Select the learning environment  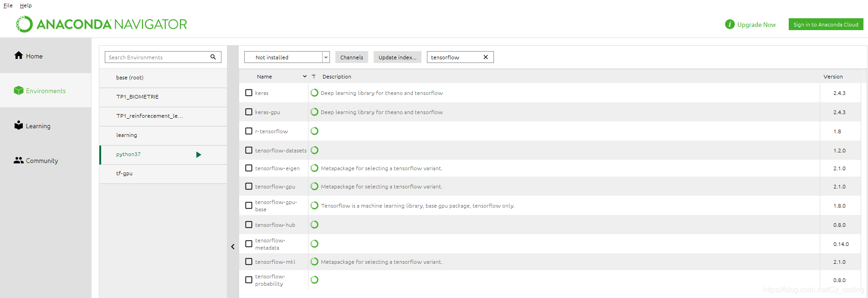coord(163,135)
